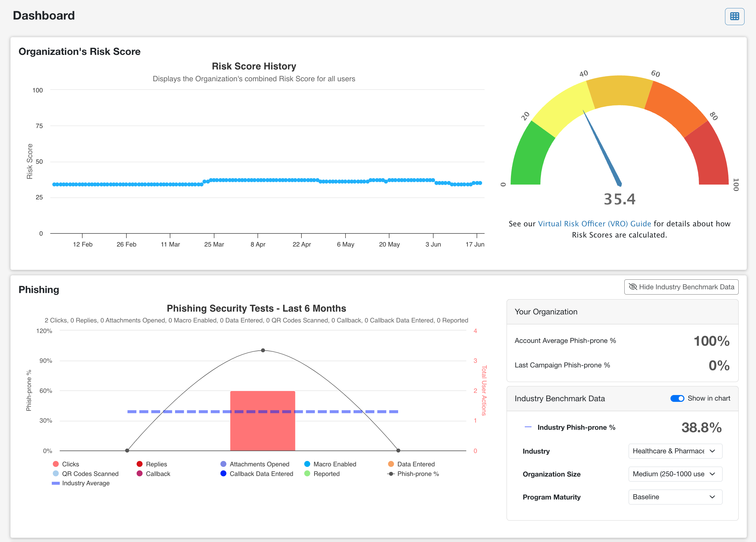Open the Program Maturity dropdown

[675, 497]
